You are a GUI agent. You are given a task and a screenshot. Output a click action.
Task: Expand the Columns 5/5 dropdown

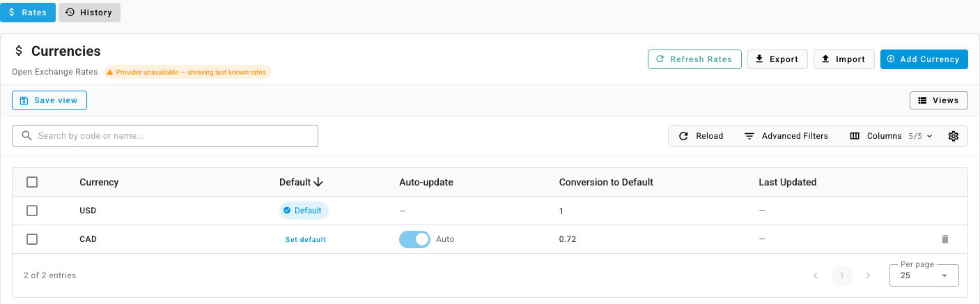(891, 136)
